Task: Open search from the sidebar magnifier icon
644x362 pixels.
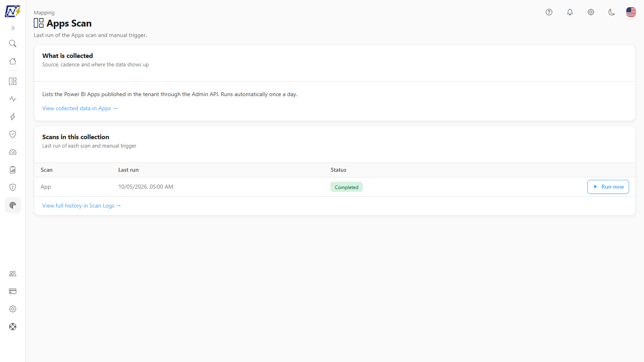Action: 13,43
